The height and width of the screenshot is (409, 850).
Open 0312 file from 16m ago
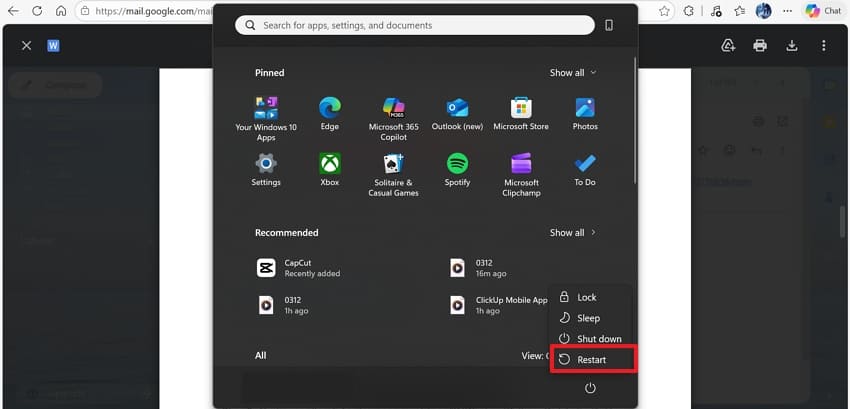point(479,268)
